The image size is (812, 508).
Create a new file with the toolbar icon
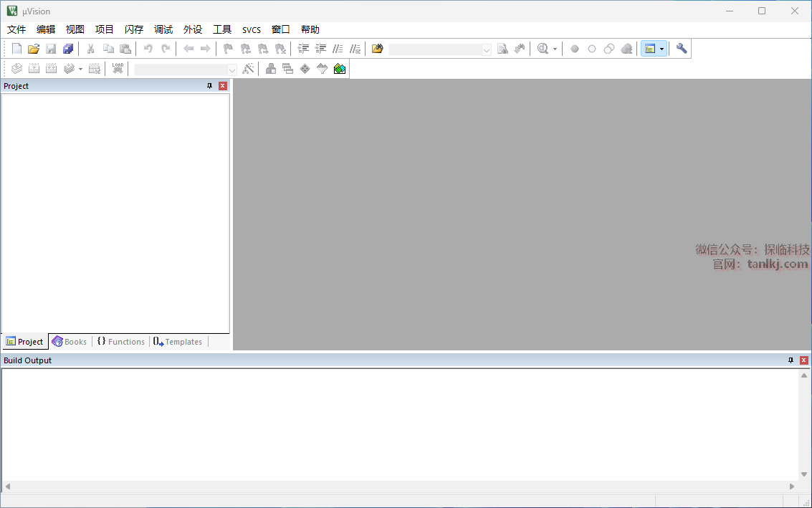click(16, 49)
